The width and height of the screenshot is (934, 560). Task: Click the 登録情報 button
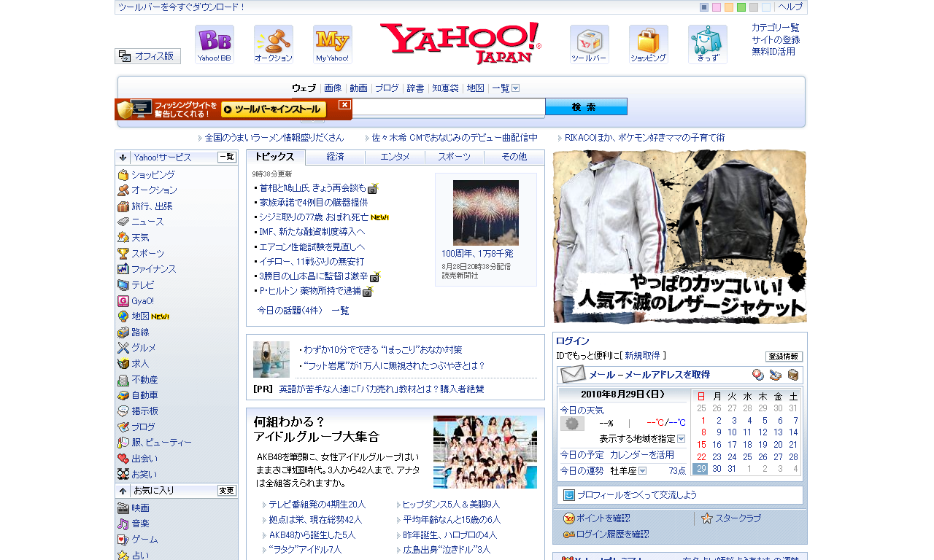tap(784, 357)
